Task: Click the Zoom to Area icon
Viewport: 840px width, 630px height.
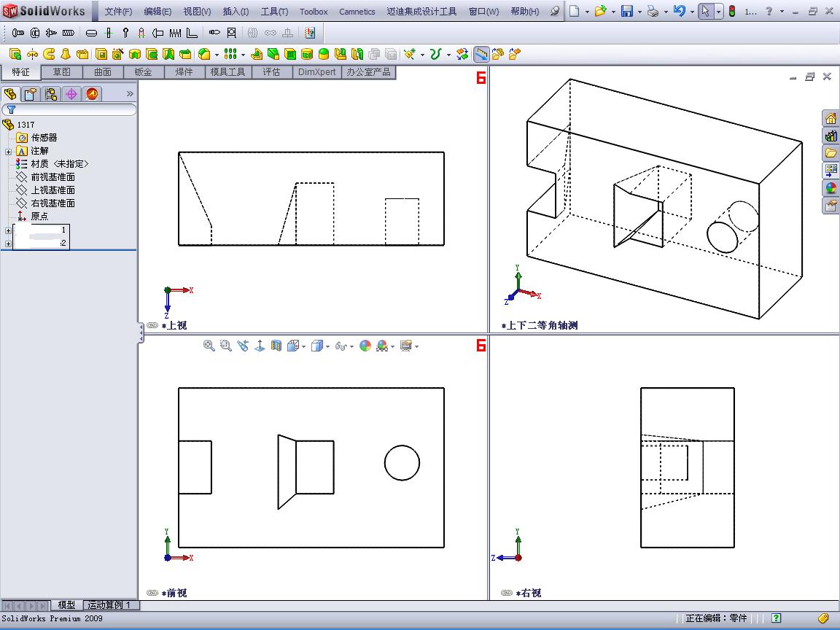Action: pyautogui.click(x=225, y=346)
